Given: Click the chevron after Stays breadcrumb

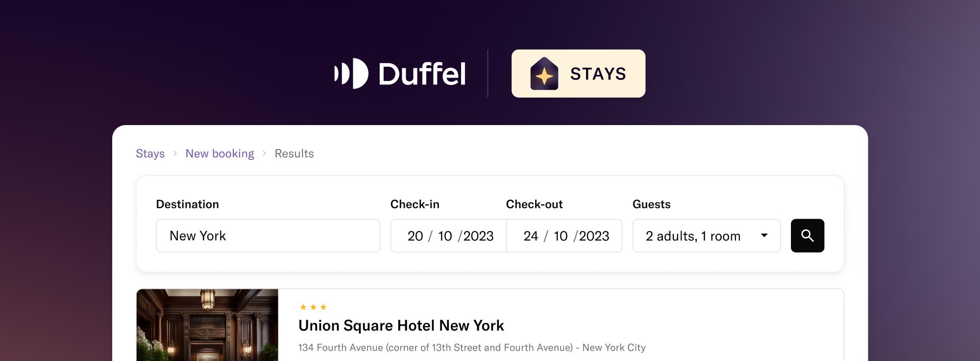Looking at the screenshot, I should (175, 154).
